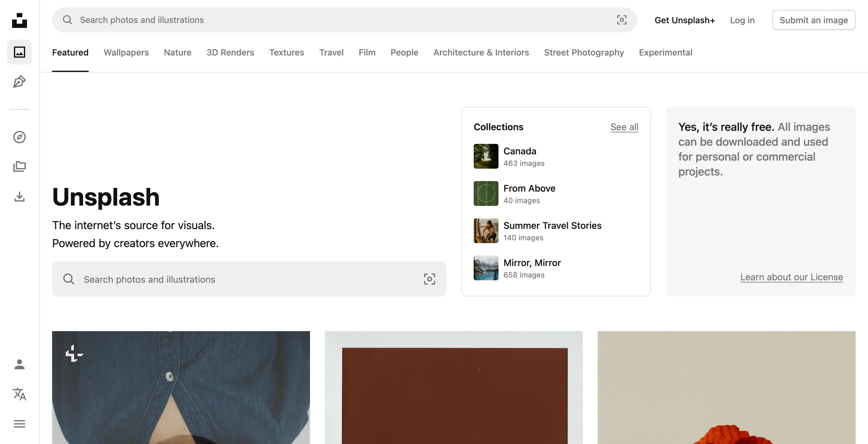The height and width of the screenshot is (444, 868).
Task: Click the From Above collection thumbnail
Action: click(x=486, y=193)
